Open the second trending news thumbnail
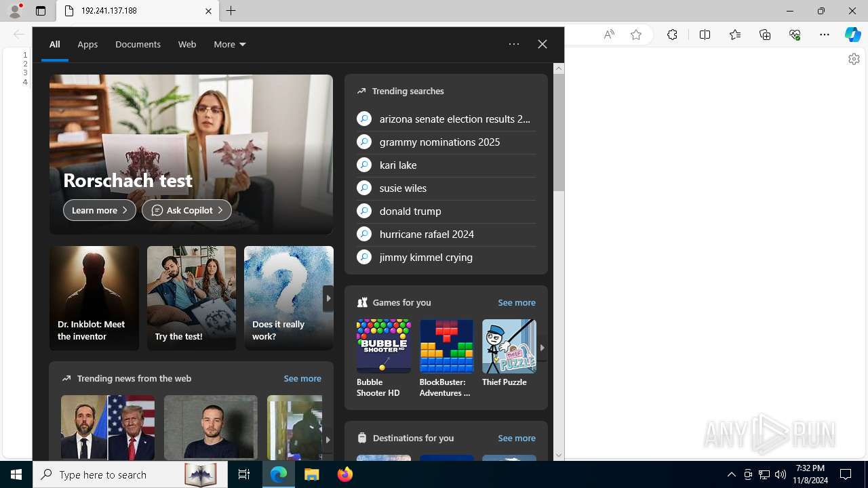 211,428
